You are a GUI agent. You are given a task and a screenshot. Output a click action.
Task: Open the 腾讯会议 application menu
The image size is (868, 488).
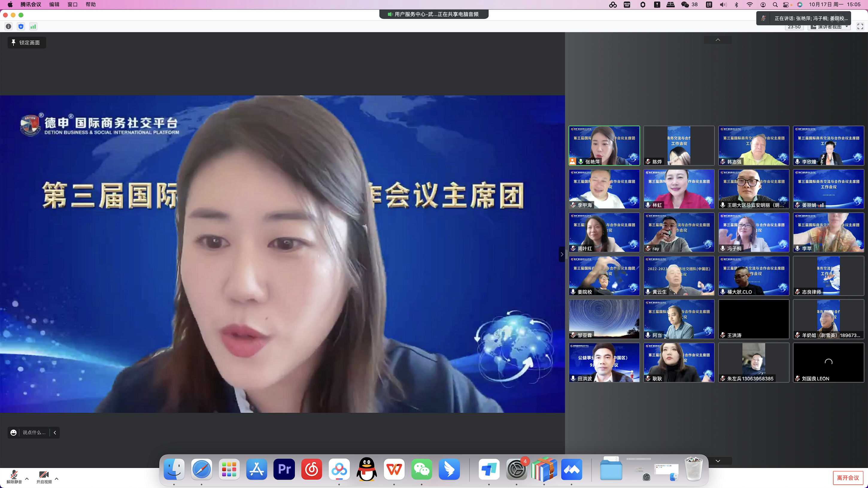31,4
